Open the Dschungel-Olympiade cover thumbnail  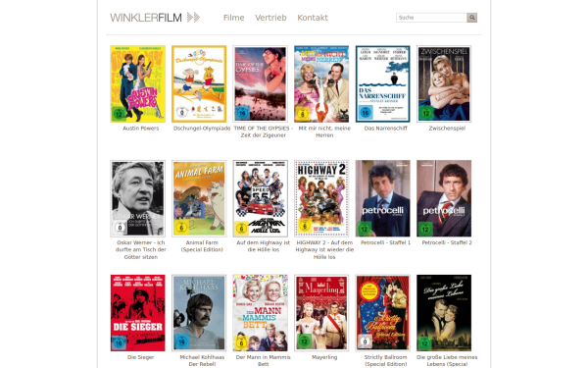point(199,83)
